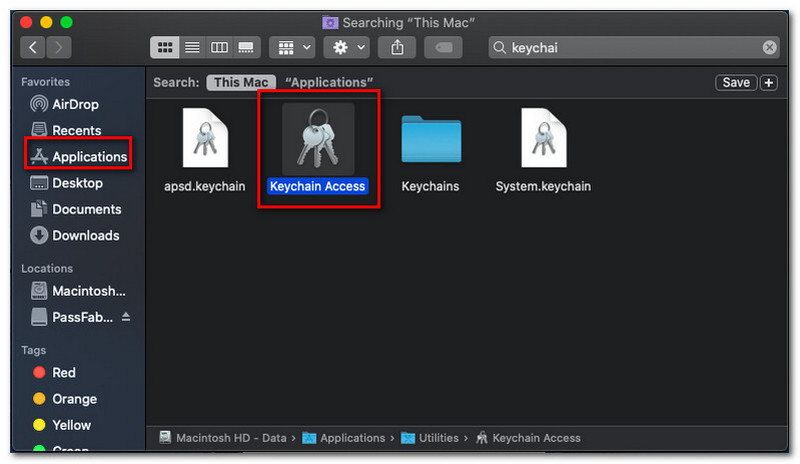Open the gear action menu
Viewport: 800px width, 464px height.
347,47
